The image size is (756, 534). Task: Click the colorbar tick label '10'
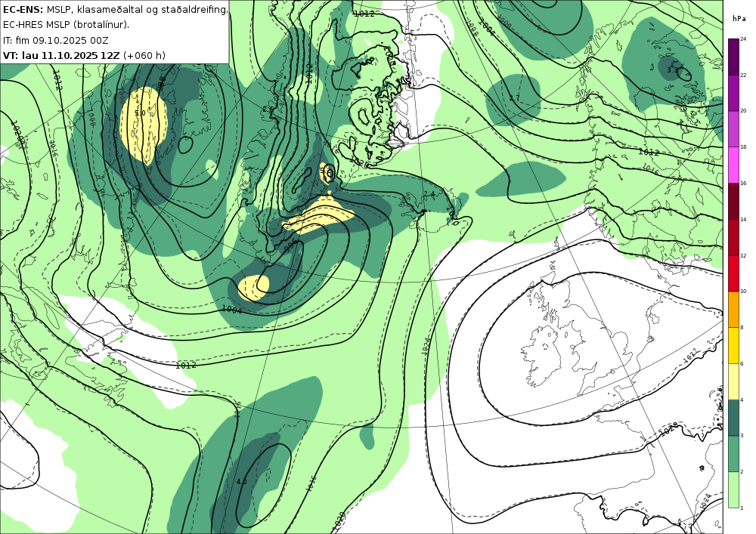click(x=743, y=292)
